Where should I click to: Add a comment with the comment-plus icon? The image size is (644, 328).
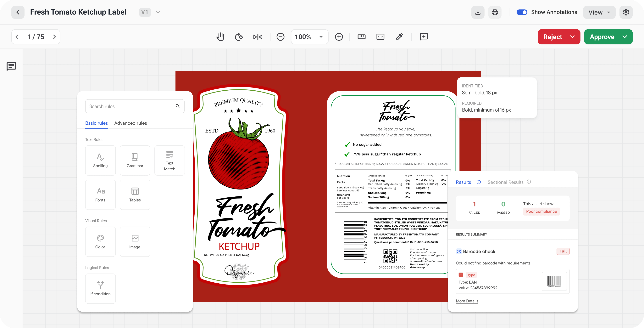[x=424, y=37]
